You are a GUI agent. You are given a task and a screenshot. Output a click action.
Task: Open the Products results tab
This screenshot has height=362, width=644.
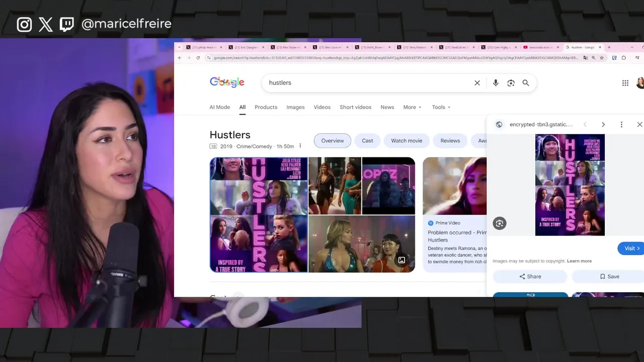click(x=266, y=107)
